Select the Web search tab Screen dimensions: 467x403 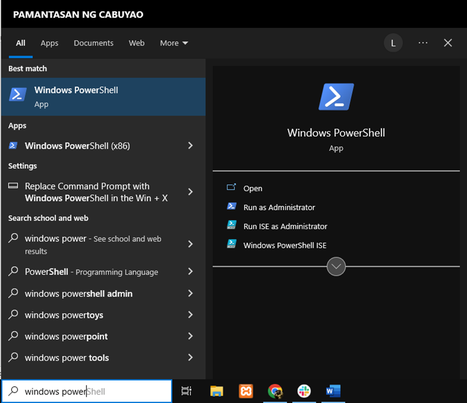[x=137, y=43]
